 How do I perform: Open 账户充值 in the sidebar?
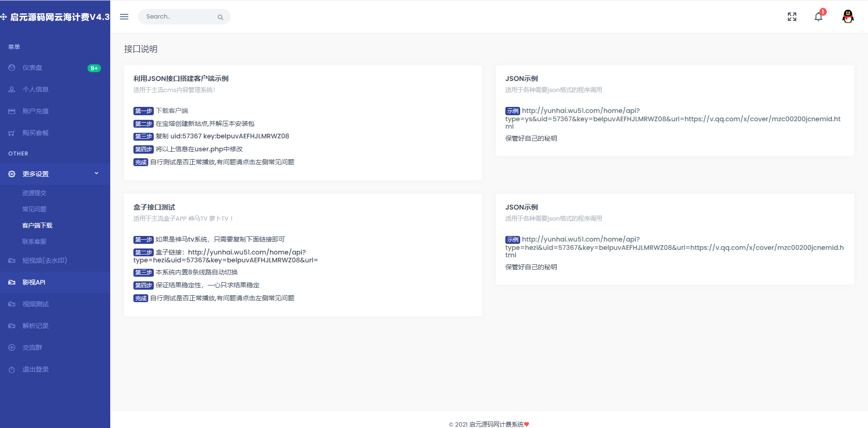point(35,111)
